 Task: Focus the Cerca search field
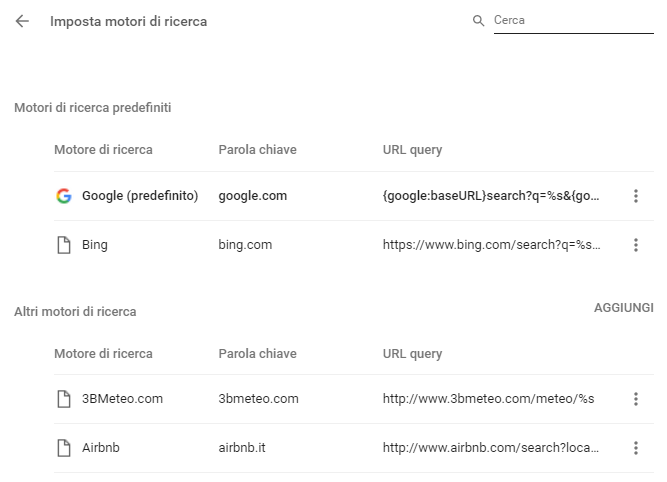[573, 20]
